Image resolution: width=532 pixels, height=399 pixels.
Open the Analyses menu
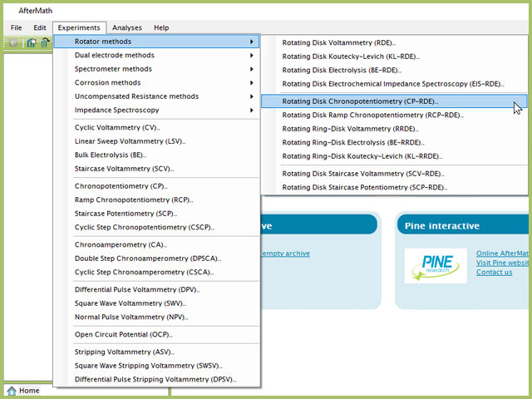[x=127, y=27]
